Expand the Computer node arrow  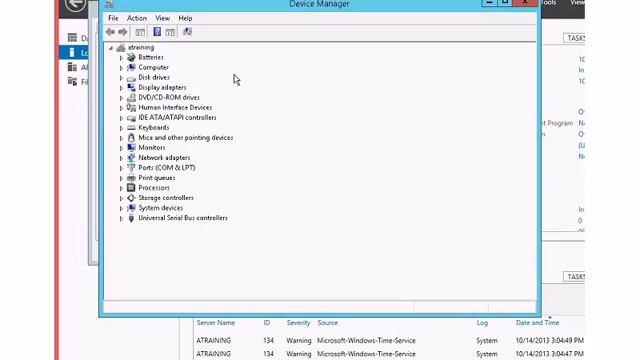click(121, 68)
